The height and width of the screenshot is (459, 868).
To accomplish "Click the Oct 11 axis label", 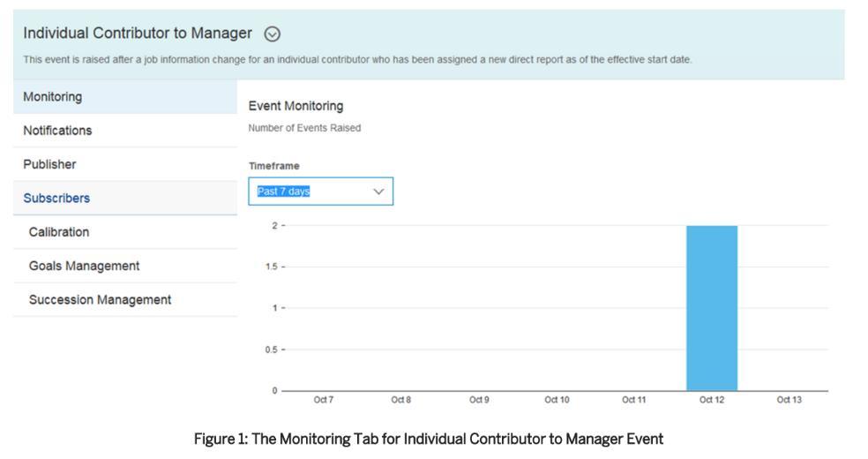I will pos(634,400).
